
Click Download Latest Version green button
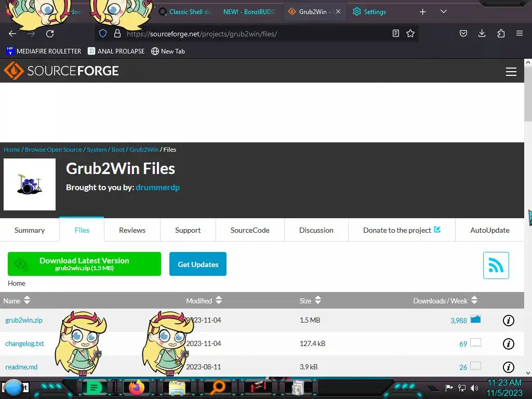(x=84, y=264)
